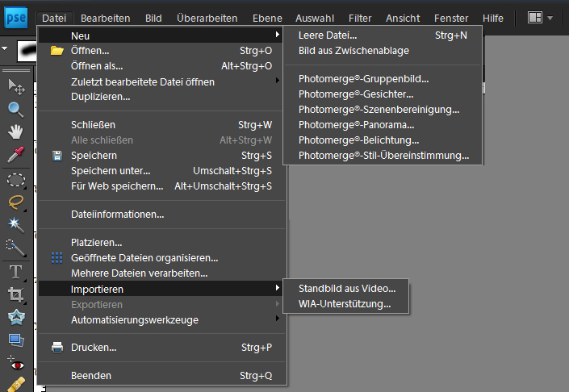
Task: Select the Elliptical Marquee tool
Action: [x=16, y=180]
